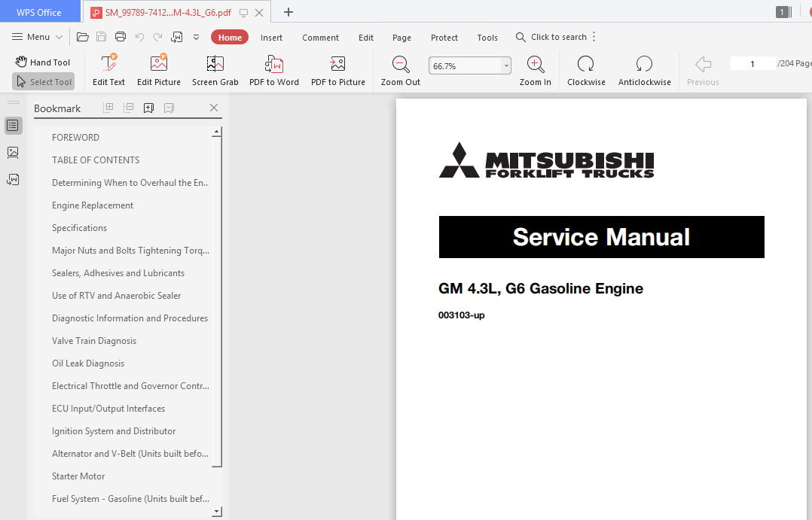Click the delete bookmark icon
The width and height of the screenshot is (812, 520).
tap(169, 108)
